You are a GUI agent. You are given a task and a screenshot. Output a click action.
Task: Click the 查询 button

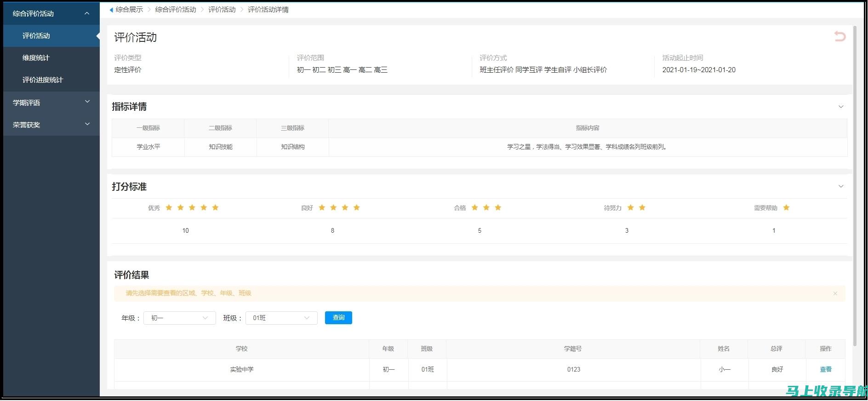tap(338, 318)
